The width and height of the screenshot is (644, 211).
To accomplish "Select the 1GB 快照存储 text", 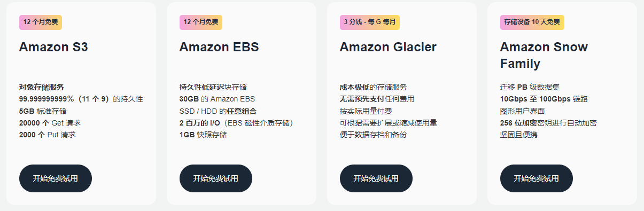I will [203, 135].
